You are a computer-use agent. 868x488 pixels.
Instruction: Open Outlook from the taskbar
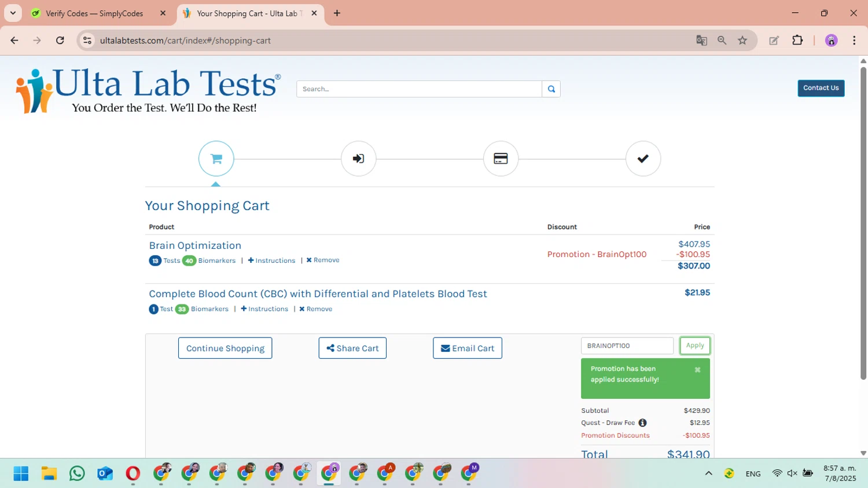coord(105,474)
